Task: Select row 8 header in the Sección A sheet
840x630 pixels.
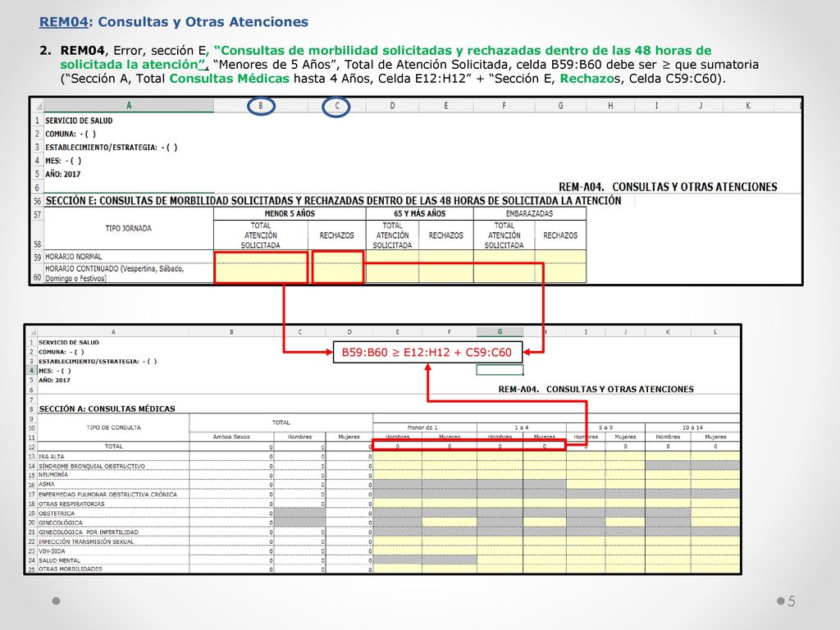Action: click(32, 409)
